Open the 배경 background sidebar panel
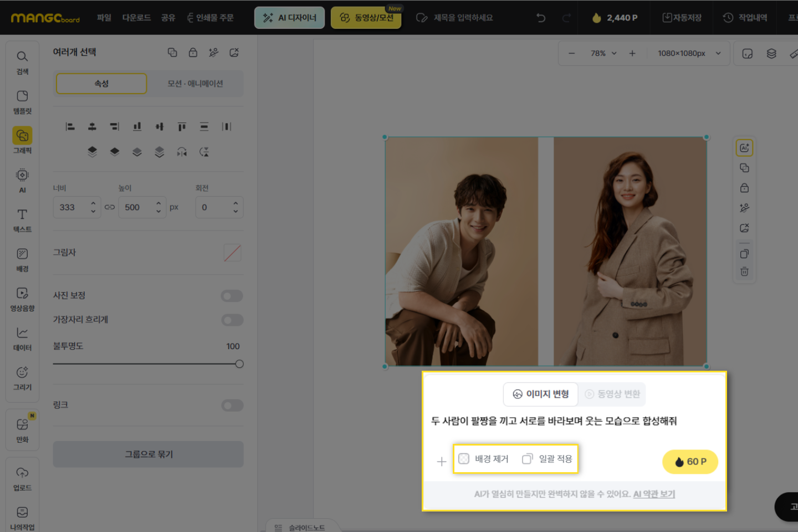Viewport: 798px width, 532px height. pyautogui.click(x=22, y=259)
